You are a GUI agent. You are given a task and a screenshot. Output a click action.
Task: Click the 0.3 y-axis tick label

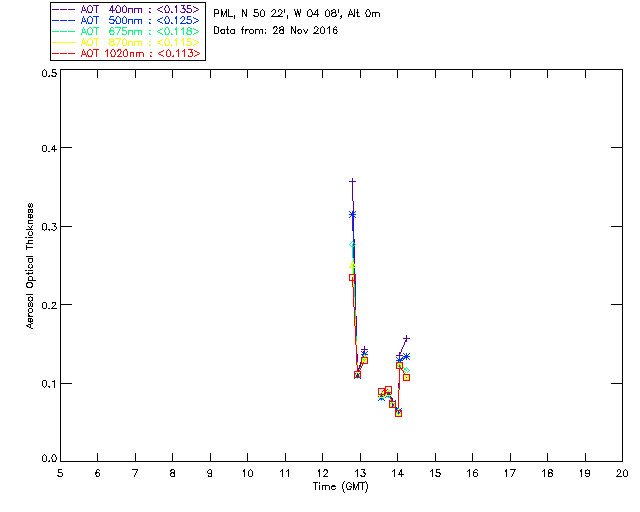(49, 227)
